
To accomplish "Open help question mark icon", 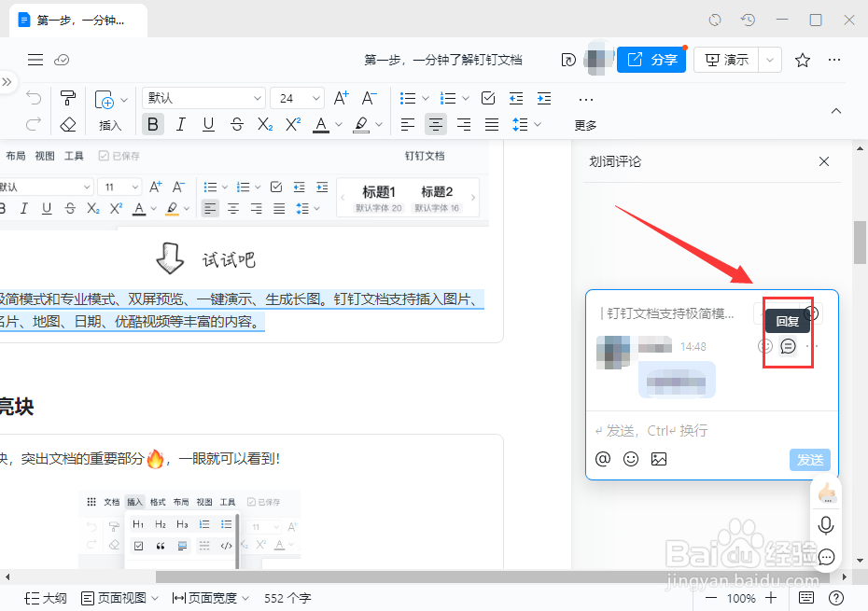I will pyautogui.click(x=836, y=598).
